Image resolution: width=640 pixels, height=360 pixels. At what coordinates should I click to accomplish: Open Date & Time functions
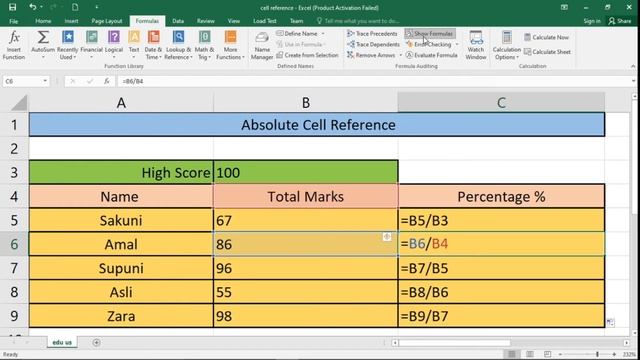(153, 45)
